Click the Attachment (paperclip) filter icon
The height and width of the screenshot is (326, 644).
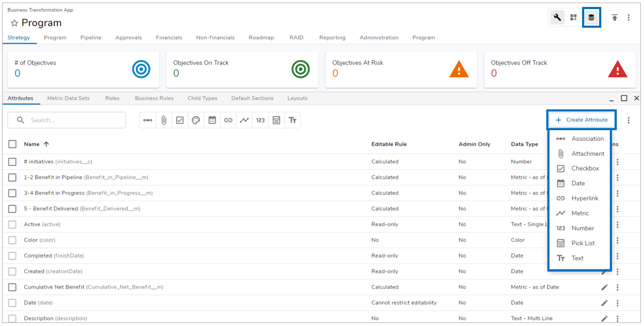click(x=164, y=120)
